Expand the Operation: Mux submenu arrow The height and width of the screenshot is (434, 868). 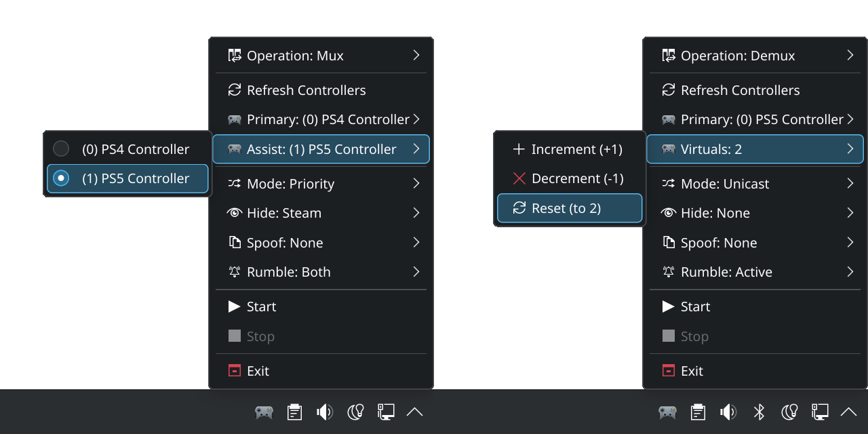(x=416, y=56)
